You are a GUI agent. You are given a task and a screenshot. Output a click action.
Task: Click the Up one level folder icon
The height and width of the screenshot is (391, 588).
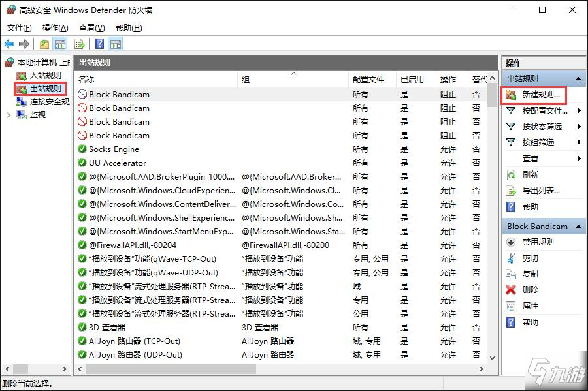pyautogui.click(x=44, y=44)
